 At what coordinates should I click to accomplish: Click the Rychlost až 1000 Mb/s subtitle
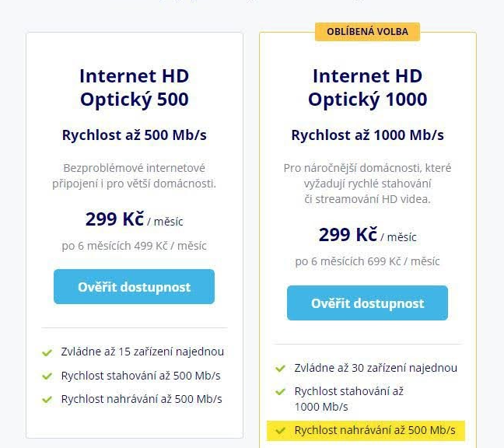[x=367, y=135]
